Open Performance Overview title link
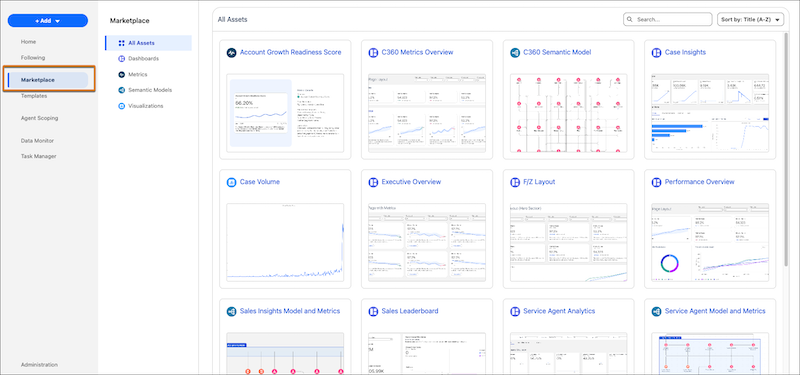Viewport: 800px width, 375px height. 699,182
